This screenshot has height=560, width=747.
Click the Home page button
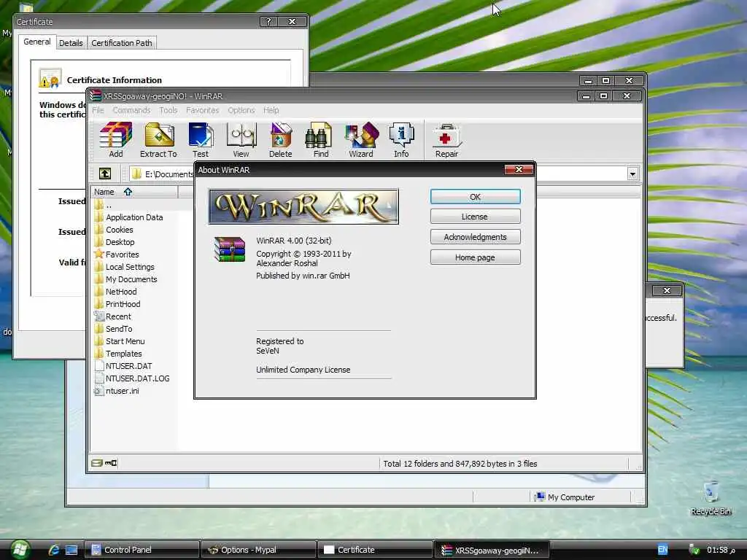[x=475, y=257]
